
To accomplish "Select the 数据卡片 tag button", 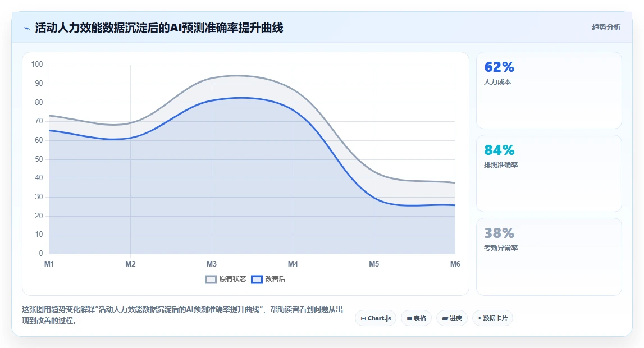I will [x=492, y=318].
